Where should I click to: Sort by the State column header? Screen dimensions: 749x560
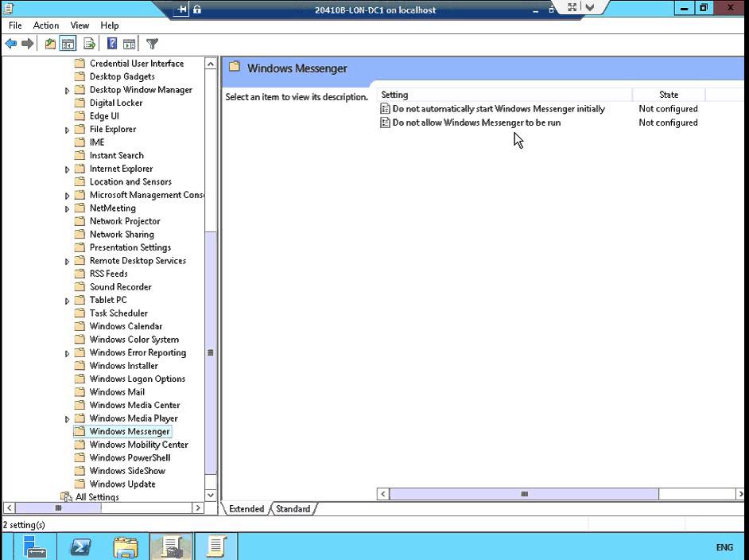pos(669,95)
